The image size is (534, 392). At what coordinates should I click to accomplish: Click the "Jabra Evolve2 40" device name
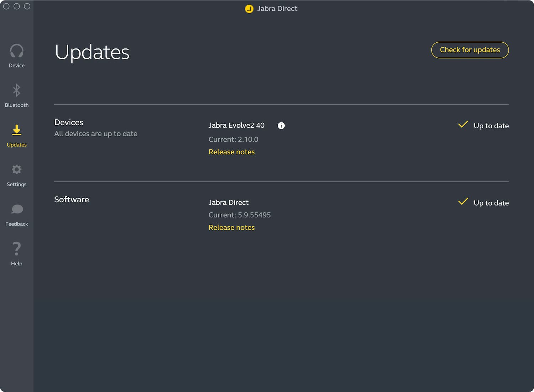click(x=237, y=125)
